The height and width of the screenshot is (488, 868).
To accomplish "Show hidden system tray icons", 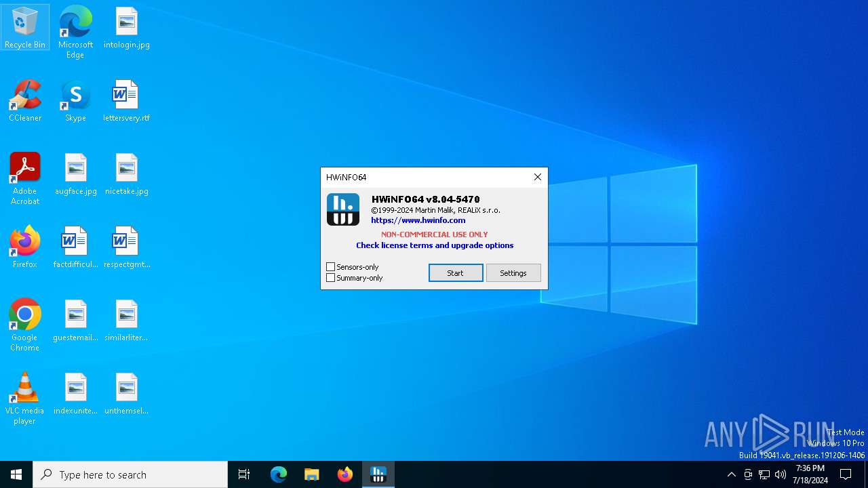I will [x=731, y=474].
